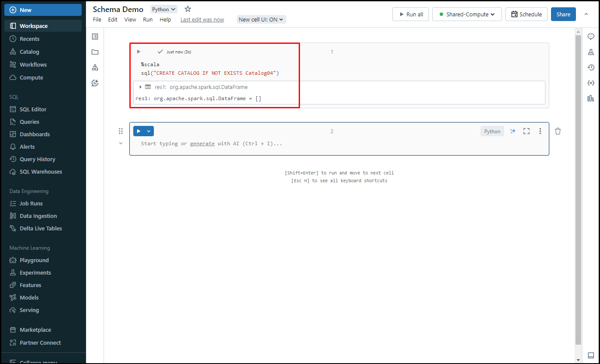This screenshot has width=600, height=364.
Task: Collapse the notebook header with the chevron
Action: coord(586,14)
